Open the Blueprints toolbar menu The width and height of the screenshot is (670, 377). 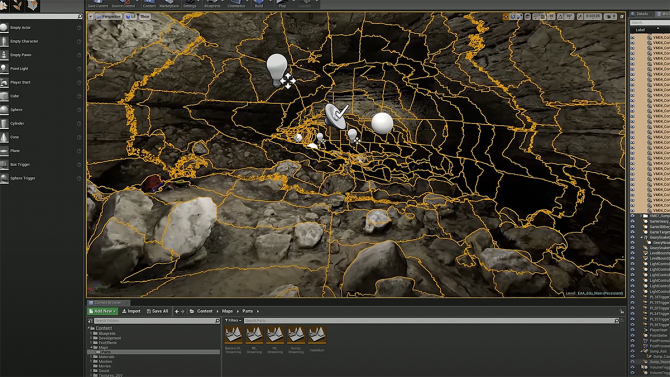pos(212,4)
